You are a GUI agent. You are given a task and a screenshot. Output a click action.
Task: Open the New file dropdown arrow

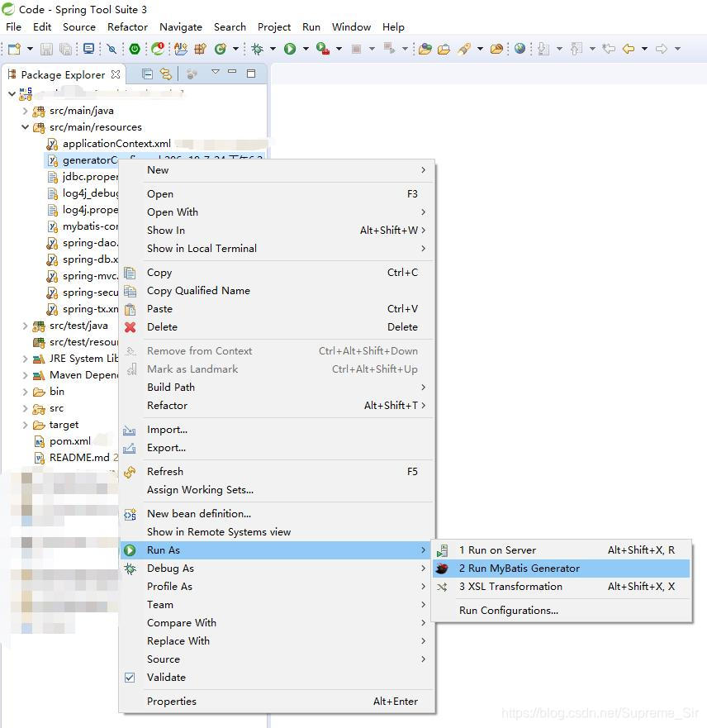(31, 49)
